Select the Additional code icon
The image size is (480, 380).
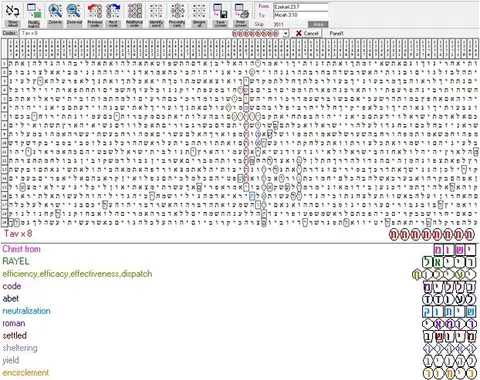coord(134,14)
